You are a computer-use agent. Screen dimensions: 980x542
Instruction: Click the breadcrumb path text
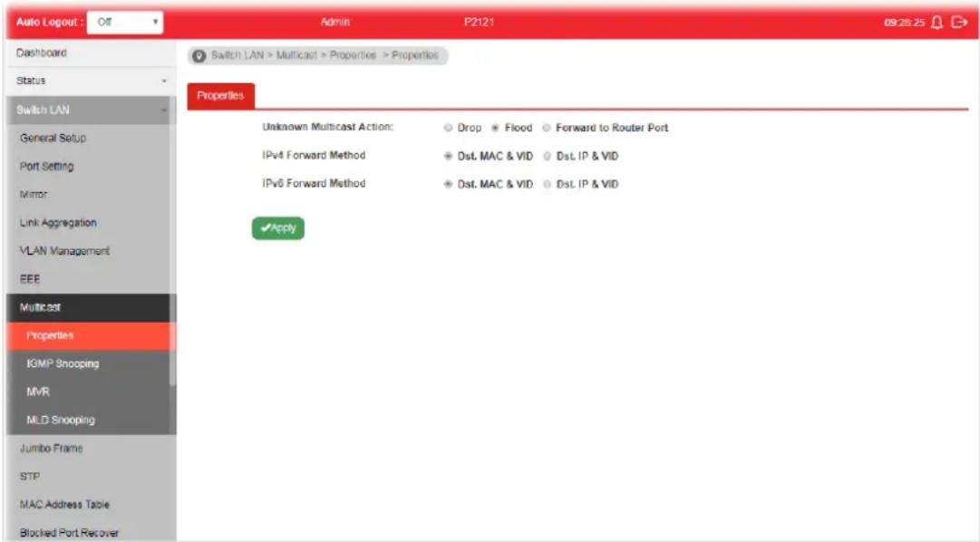coord(325,55)
